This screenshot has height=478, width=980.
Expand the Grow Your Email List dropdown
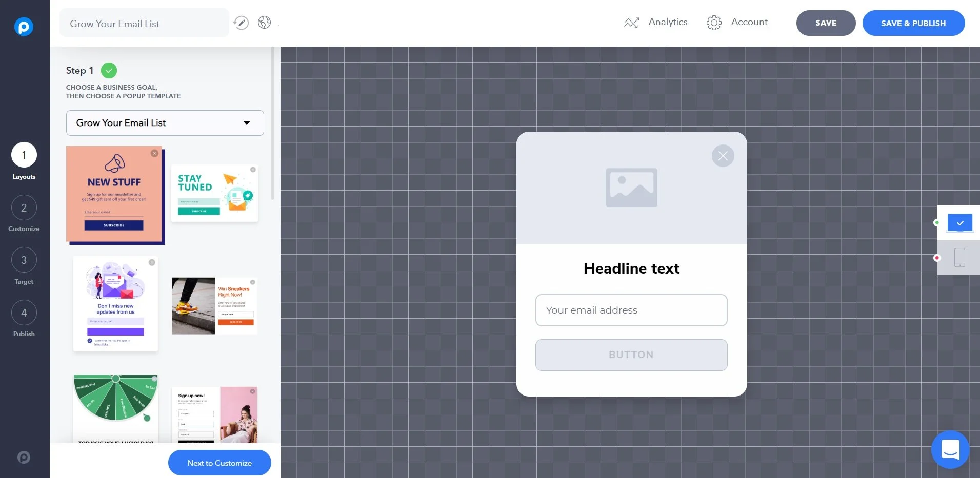(165, 123)
